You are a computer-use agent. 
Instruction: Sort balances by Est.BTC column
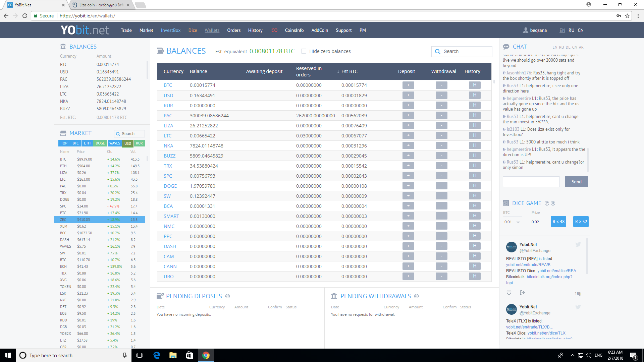(349, 71)
